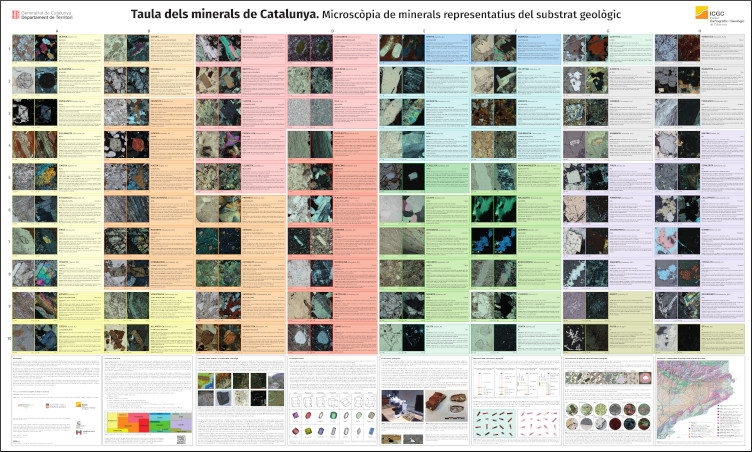
Task: Click the QR code in the bottom panel
Action: [x=179, y=438]
